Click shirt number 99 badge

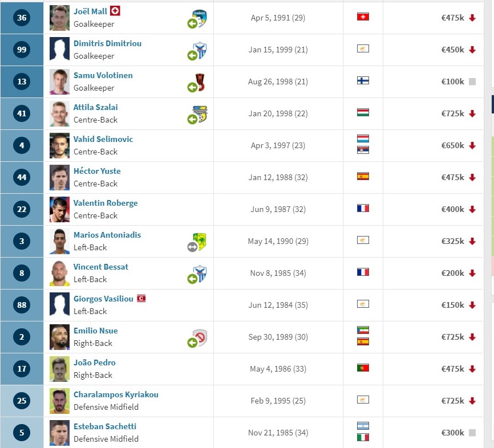[22, 50]
